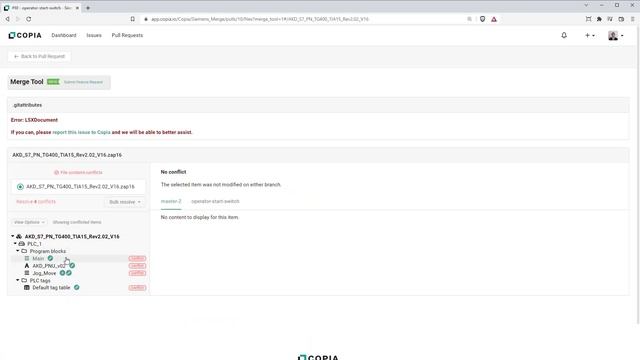Viewport: 640px width, 360px height.
Task: Click the Submit Feature Request link
Action: click(83, 82)
